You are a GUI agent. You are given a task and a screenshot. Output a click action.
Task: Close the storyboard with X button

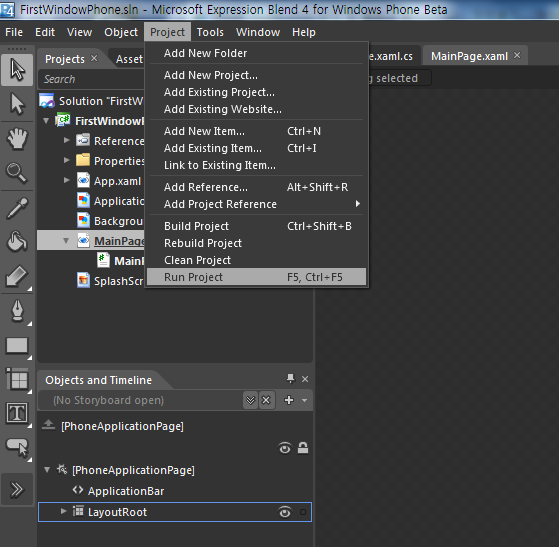pyautogui.click(x=266, y=400)
